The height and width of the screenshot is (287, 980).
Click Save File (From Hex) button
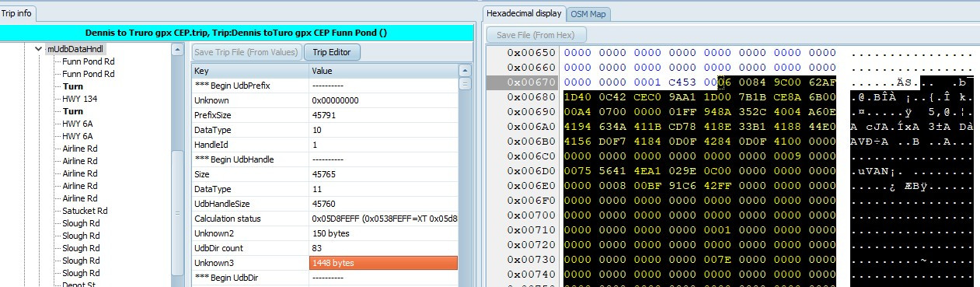(536, 35)
